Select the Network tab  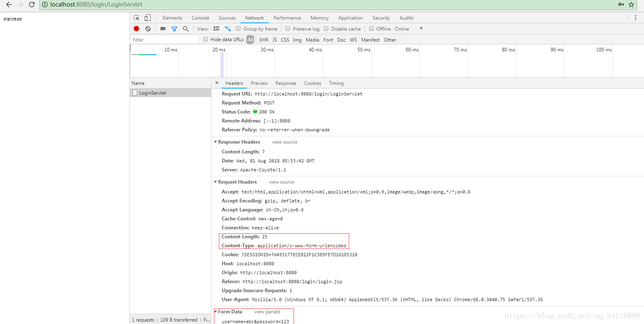pyautogui.click(x=254, y=18)
